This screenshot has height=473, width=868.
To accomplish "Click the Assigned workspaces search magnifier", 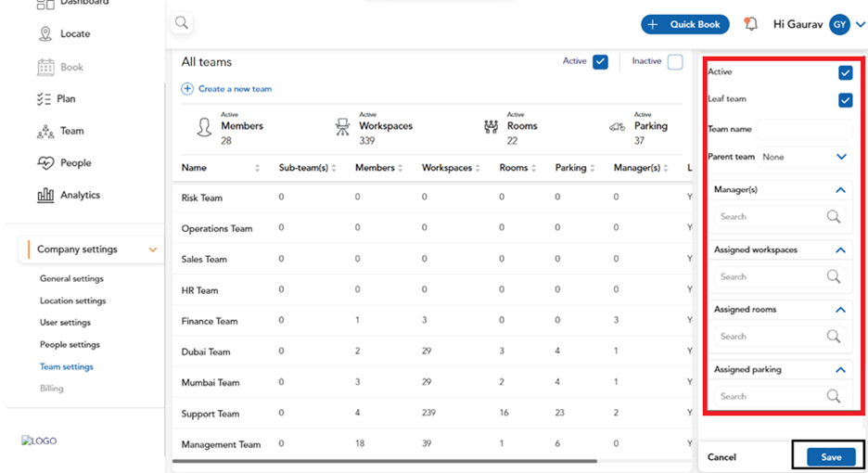I will click(833, 276).
